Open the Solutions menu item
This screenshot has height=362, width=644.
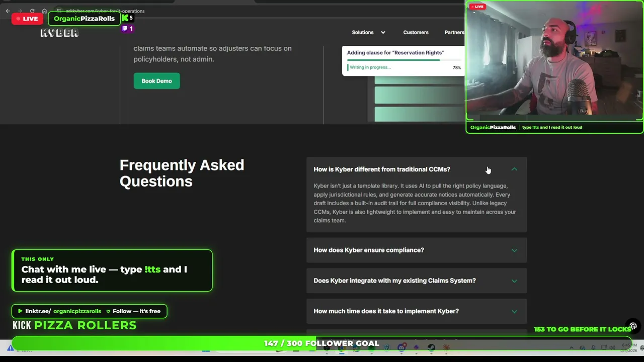pos(363,33)
